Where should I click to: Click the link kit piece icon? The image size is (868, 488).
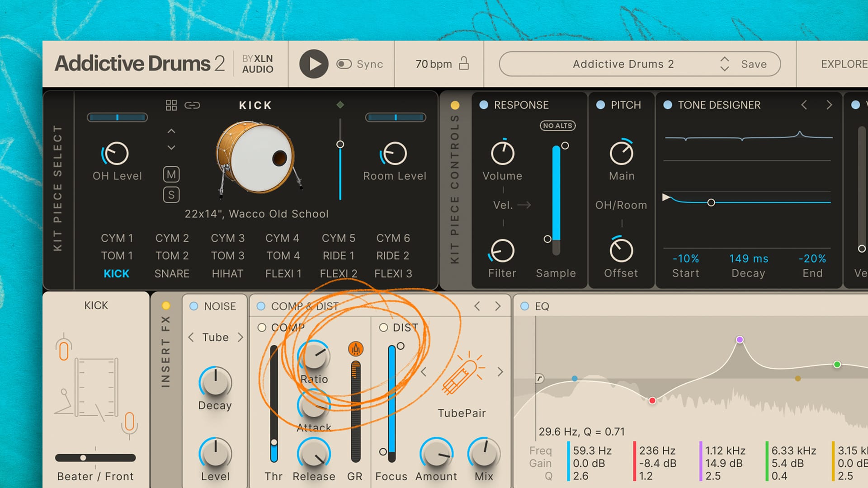(x=192, y=105)
